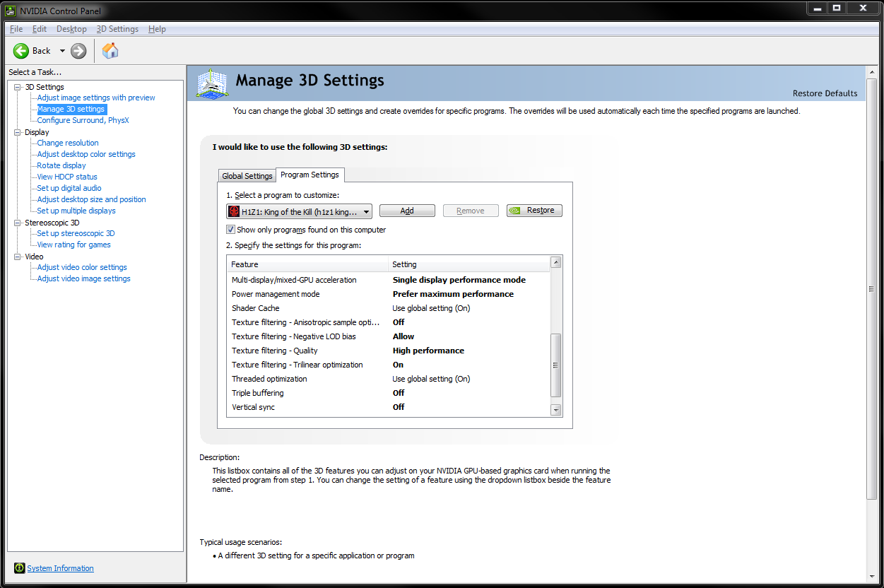Open the File menu
This screenshot has width=884, height=588.
click(16, 29)
